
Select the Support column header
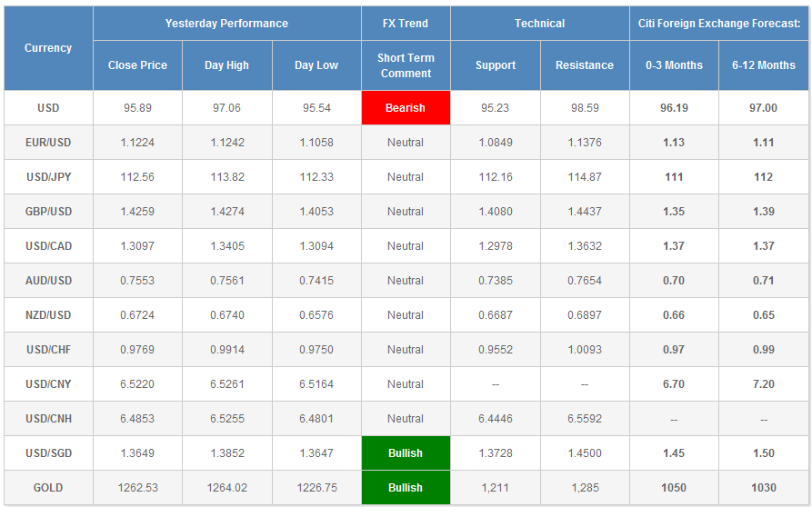pyautogui.click(x=496, y=65)
